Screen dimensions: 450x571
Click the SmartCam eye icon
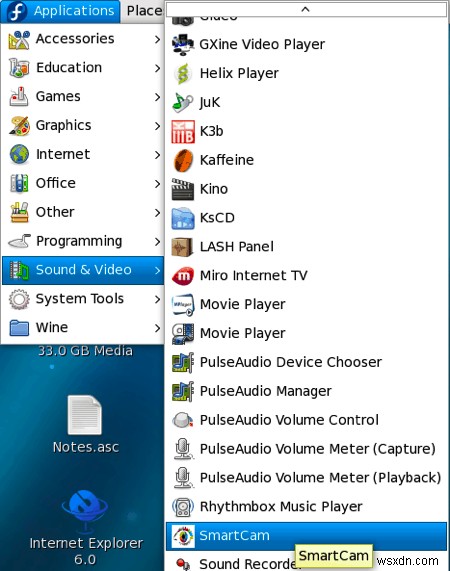[183, 536]
